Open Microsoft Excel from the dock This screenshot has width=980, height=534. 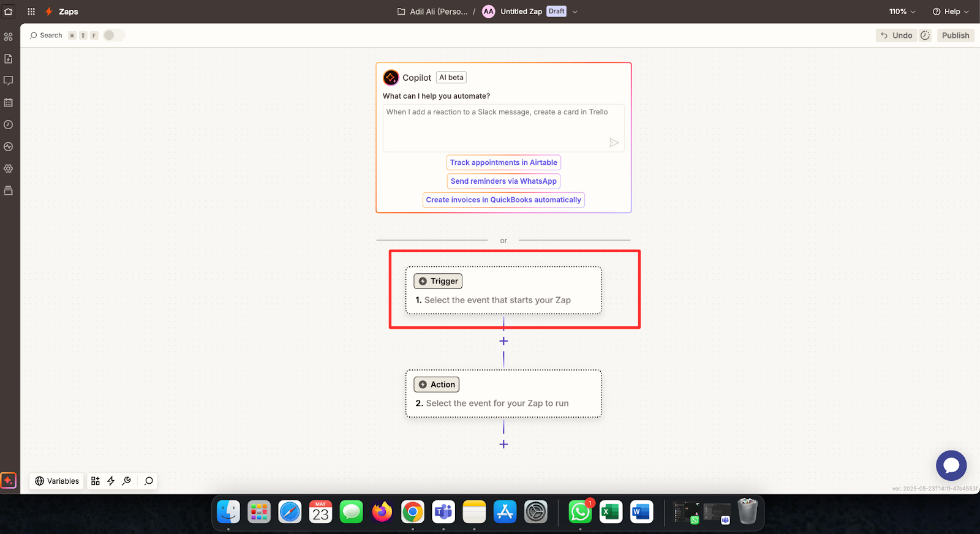click(611, 512)
